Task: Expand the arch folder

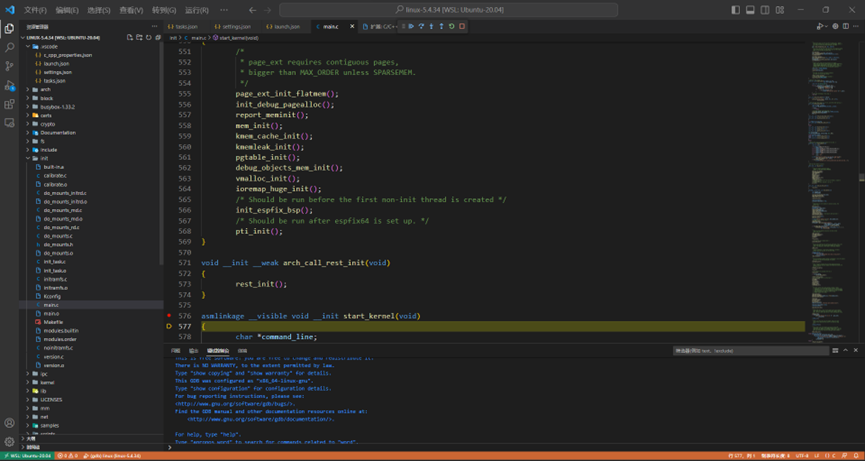Action: (x=45, y=90)
